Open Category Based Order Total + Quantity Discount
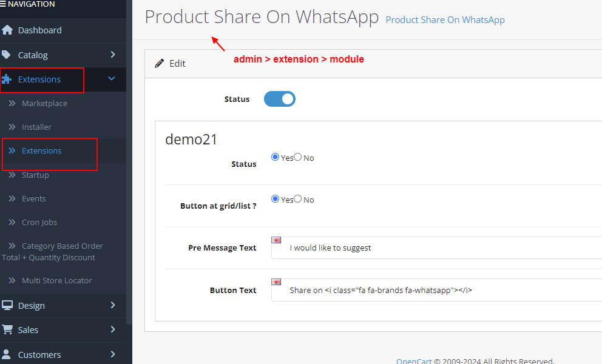 (63, 252)
